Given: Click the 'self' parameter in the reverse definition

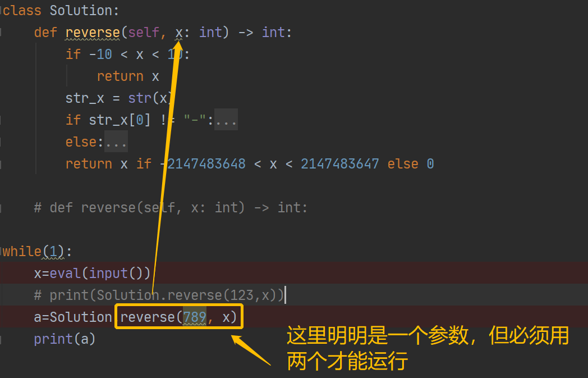Looking at the screenshot, I should (x=144, y=33).
